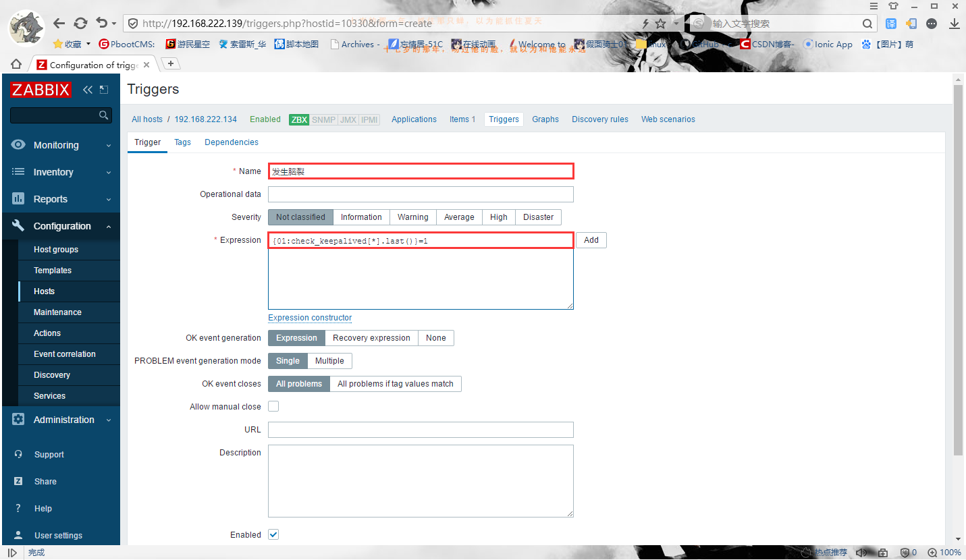The image size is (966, 560).
Task: Bookmark page with star icon
Action: 660,24
